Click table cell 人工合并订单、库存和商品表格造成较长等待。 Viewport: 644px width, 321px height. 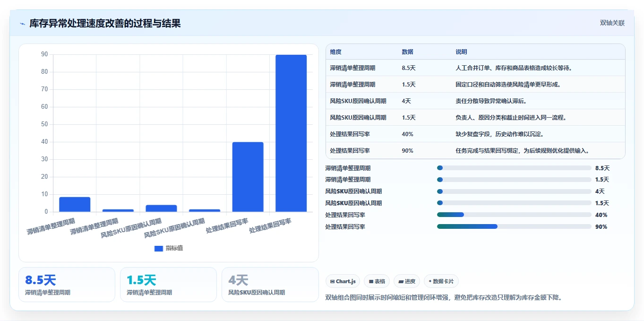[514, 68]
